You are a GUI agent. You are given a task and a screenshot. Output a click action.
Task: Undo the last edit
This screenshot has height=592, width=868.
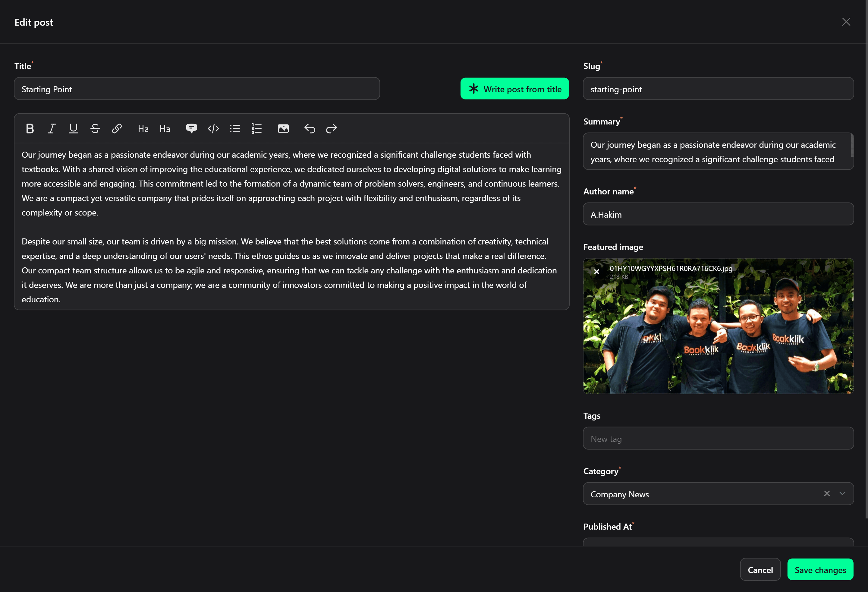point(310,129)
